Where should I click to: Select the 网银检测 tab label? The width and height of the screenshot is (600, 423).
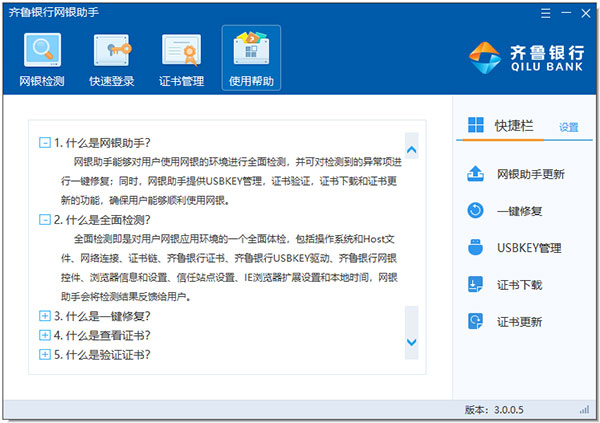point(42,81)
